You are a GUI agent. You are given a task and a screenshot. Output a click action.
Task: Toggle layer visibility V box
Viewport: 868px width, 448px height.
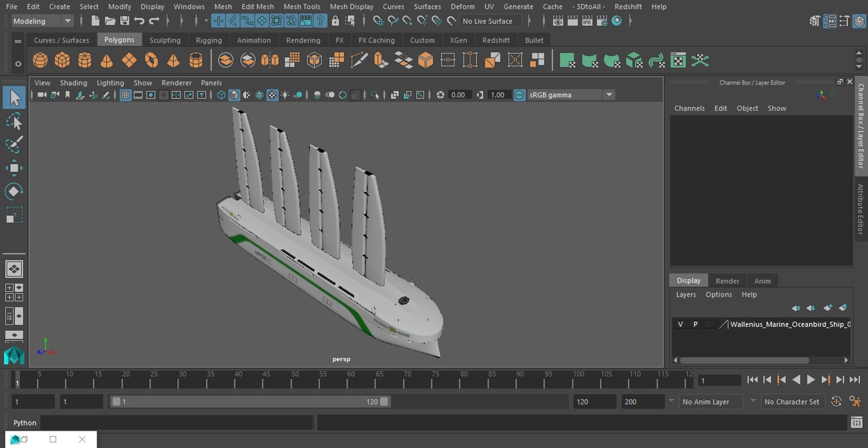[x=680, y=324]
